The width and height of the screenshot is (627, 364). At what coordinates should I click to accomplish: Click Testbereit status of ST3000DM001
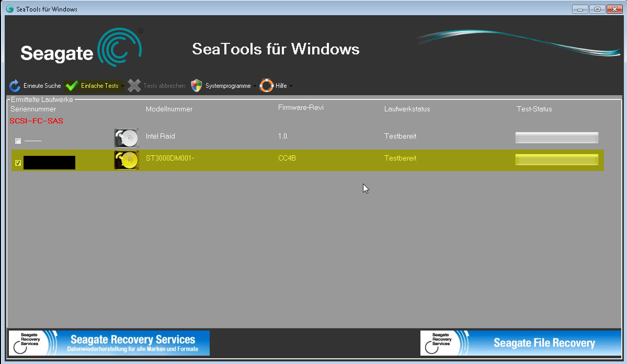coord(400,158)
